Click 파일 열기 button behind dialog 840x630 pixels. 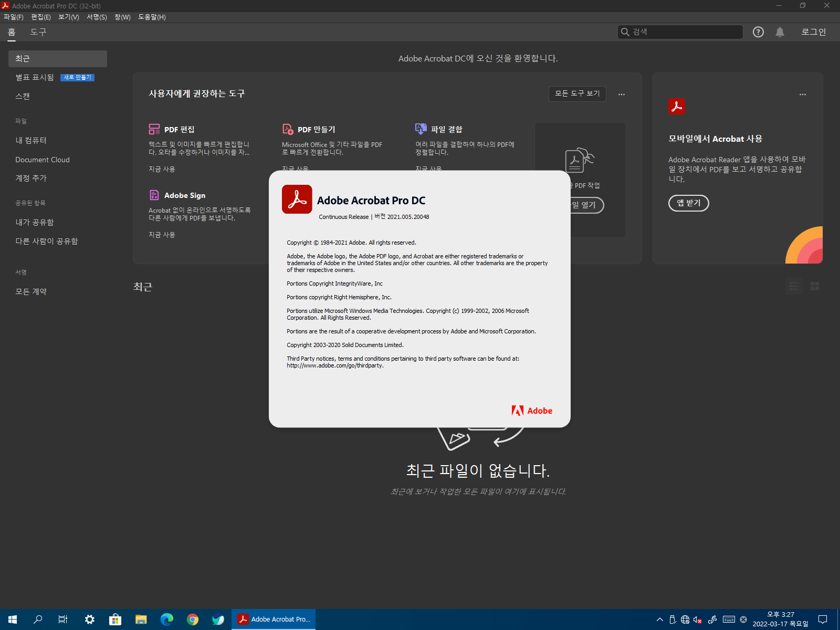point(586,205)
